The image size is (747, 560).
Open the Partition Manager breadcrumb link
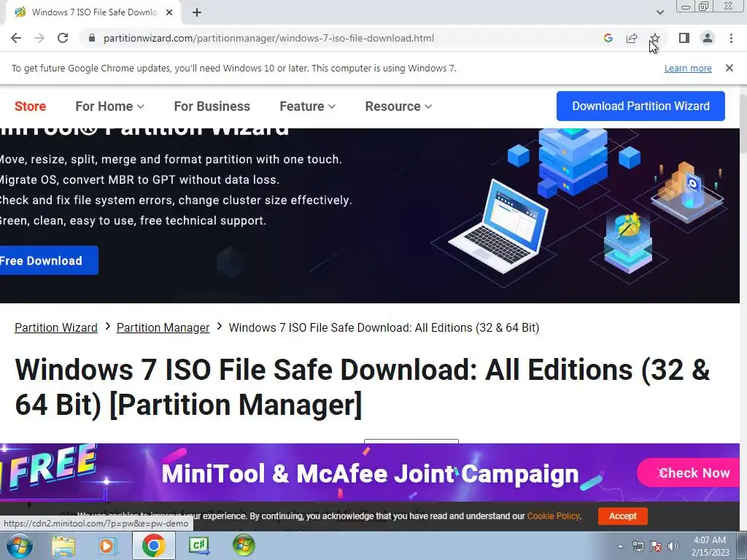tap(163, 327)
